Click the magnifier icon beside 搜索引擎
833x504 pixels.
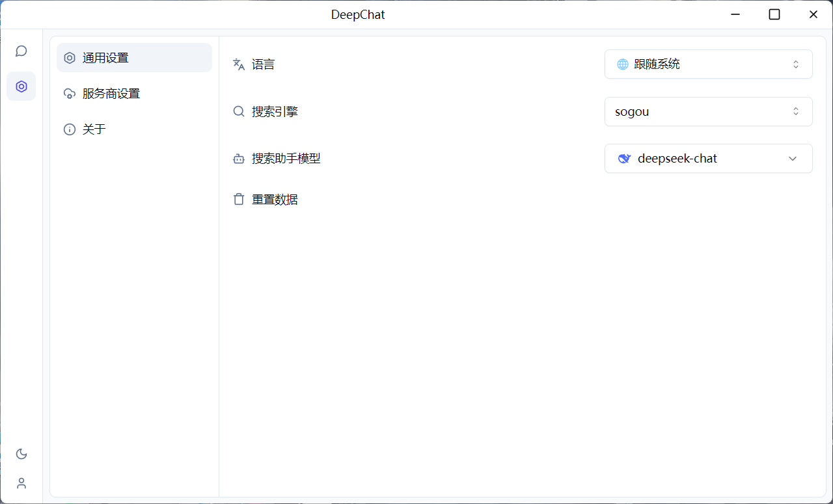point(239,111)
